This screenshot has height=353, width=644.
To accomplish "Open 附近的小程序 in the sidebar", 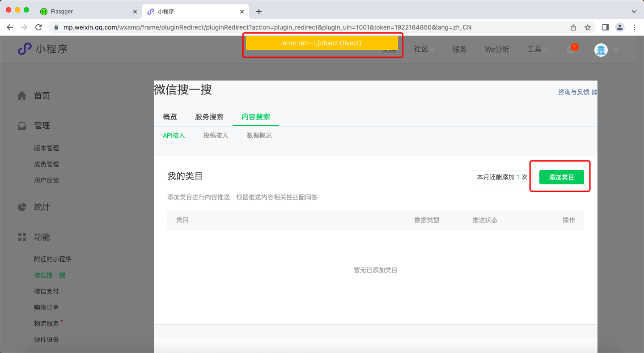I will [53, 259].
